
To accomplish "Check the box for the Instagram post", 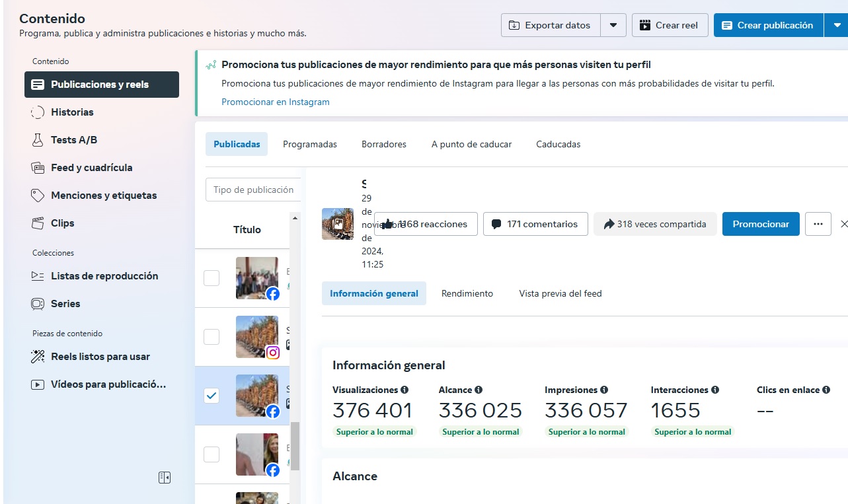I will (212, 337).
